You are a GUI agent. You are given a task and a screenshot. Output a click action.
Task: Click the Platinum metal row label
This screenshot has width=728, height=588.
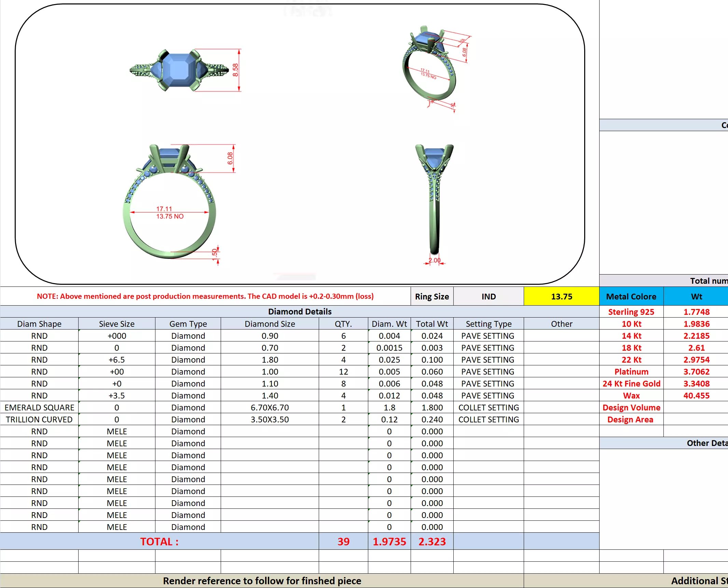[631, 372]
